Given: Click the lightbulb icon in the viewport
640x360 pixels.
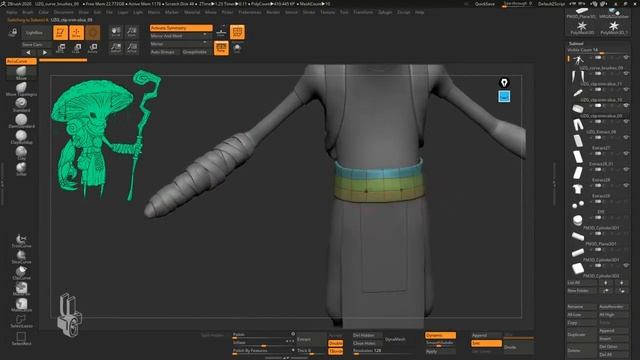Looking at the screenshot, I should [x=504, y=83].
